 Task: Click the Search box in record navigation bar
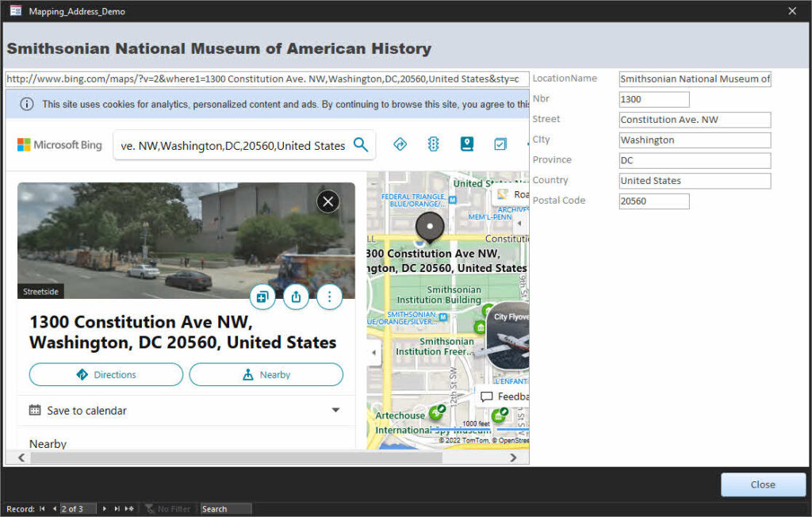tap(226, 509)
